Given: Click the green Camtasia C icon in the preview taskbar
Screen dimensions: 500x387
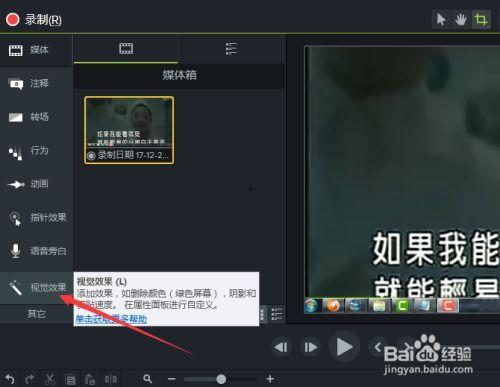Looking at the screenshot, I should point(402,305).
